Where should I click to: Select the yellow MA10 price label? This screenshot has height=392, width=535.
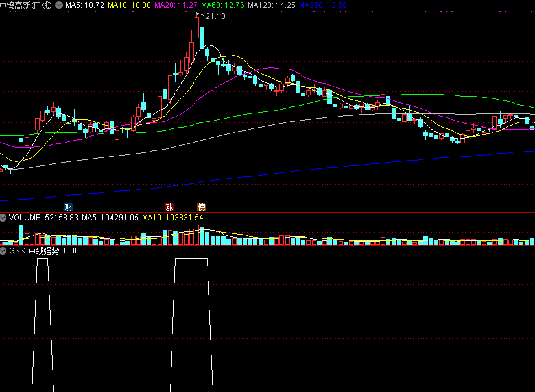(x=129, y=5)
